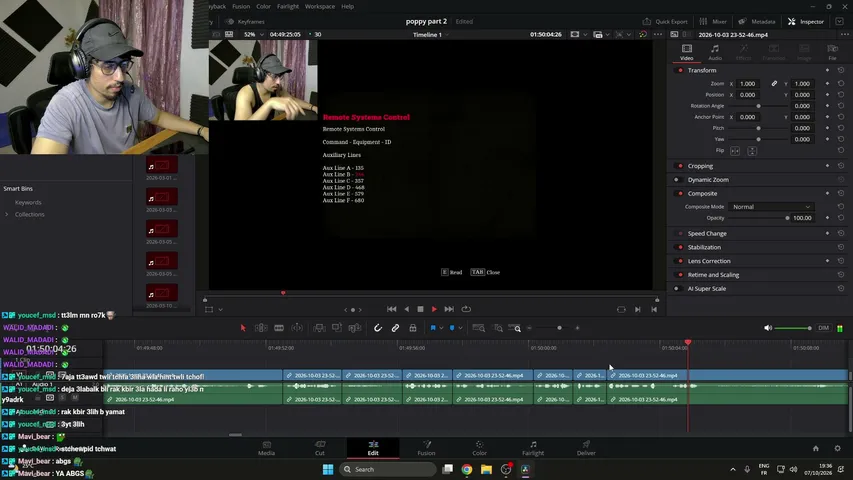The image size is (853, 480).
Task: Open the Fairlight menu
Action: (288, 7)
